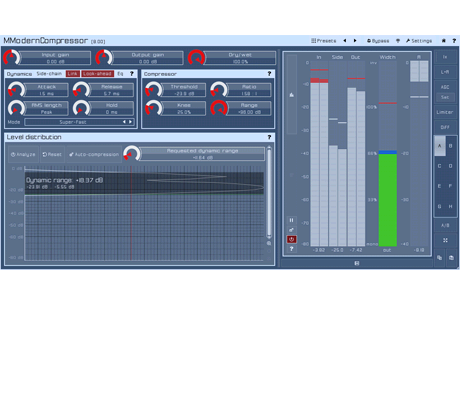Open the Level distribution help question mark
Viewport: 460px width, 416px height.
[269, 137]
